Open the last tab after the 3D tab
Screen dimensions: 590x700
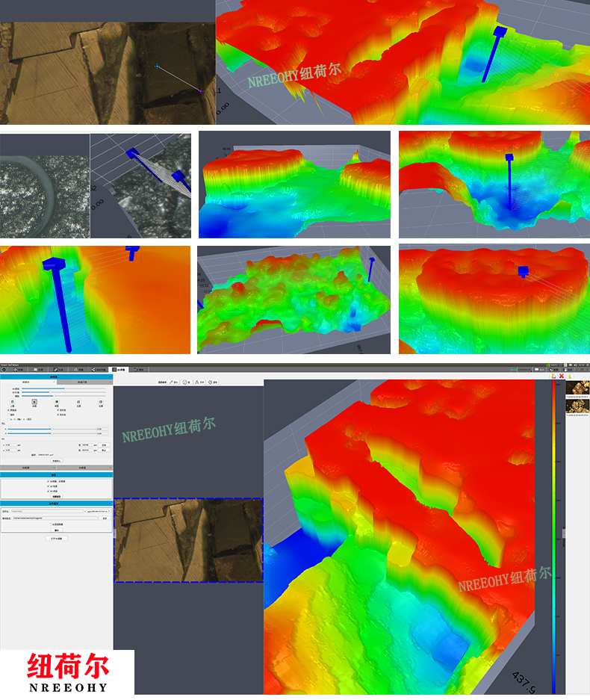coord(139,370)
